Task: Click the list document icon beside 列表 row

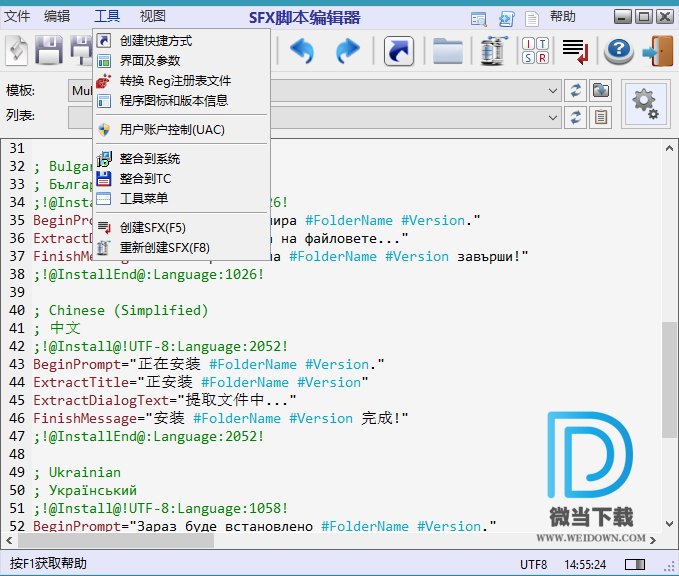Action: (x=600, y=117)
